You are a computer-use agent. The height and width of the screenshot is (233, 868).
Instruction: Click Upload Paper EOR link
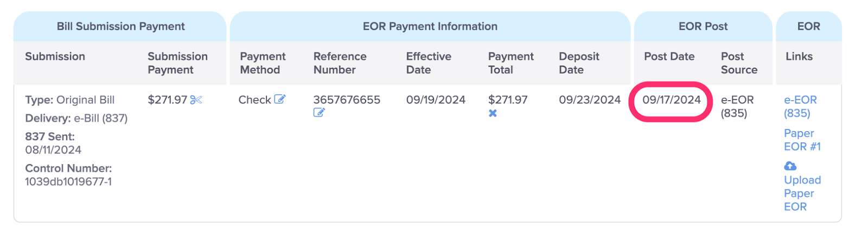click(802, 193)
